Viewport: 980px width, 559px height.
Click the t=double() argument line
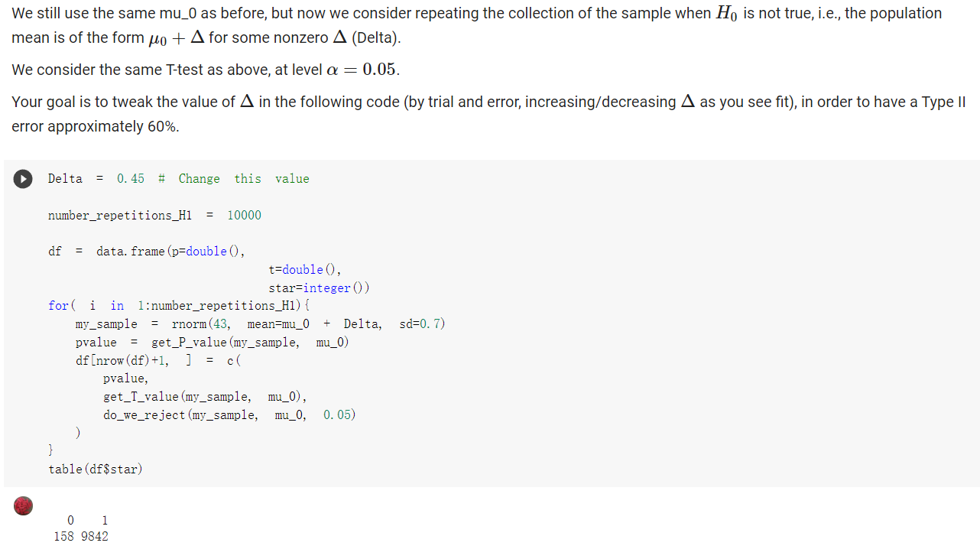point(305,270)
